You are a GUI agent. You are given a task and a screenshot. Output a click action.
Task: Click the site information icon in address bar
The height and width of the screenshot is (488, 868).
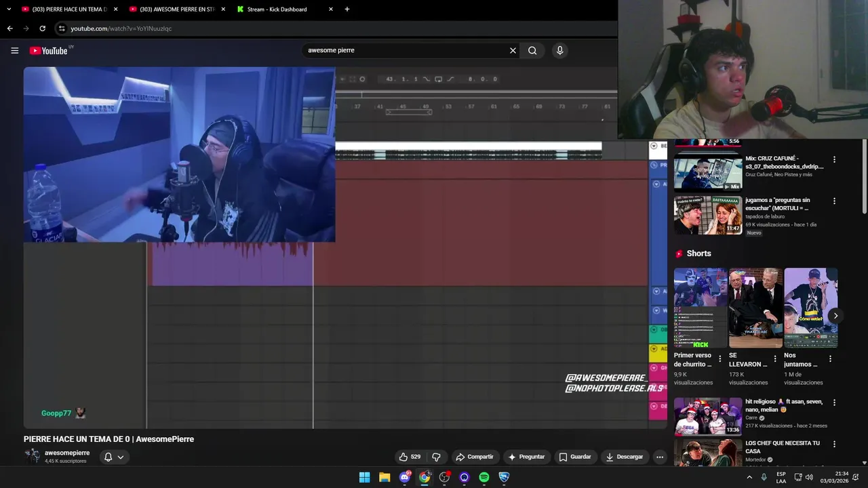[x=62, y=28]
